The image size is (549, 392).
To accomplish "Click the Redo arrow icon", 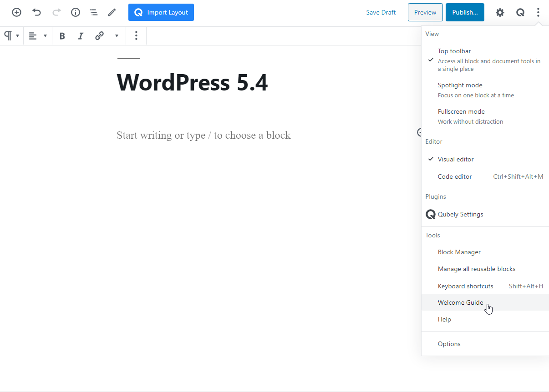I will point(56,12).
